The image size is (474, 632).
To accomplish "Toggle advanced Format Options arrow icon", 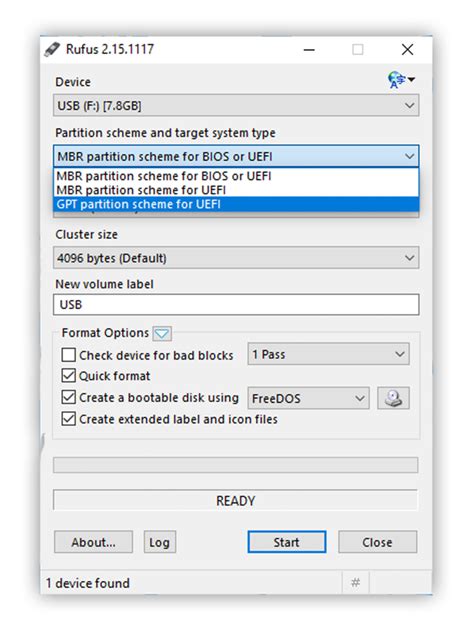I will pos(162,333).
